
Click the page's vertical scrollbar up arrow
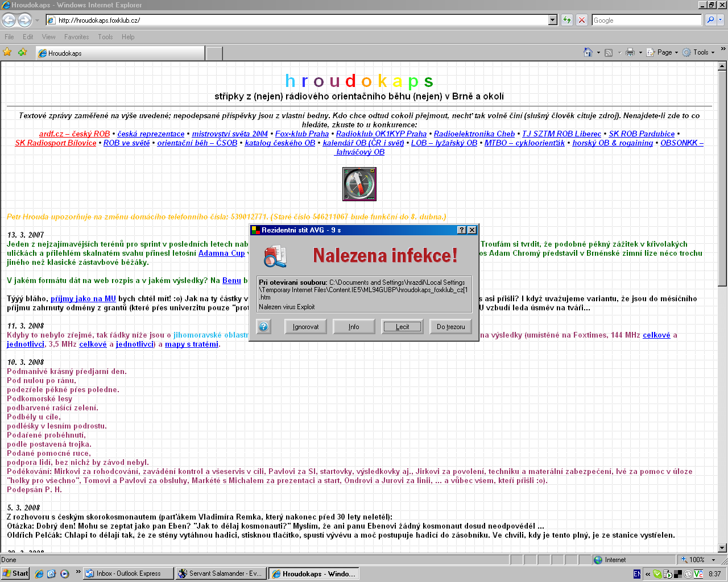point(722,66)
